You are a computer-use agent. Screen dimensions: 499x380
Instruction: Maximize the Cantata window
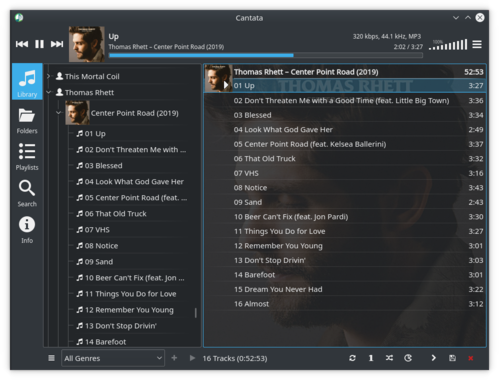pyautogui.click(x=468, y=18)
